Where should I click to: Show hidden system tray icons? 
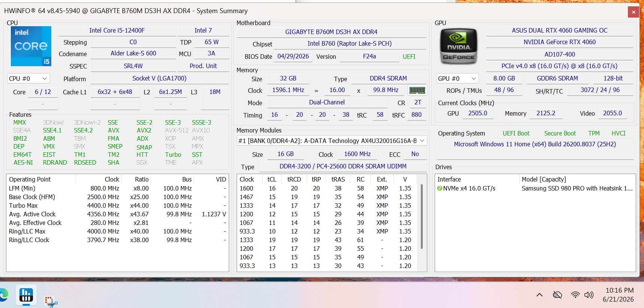540,295
